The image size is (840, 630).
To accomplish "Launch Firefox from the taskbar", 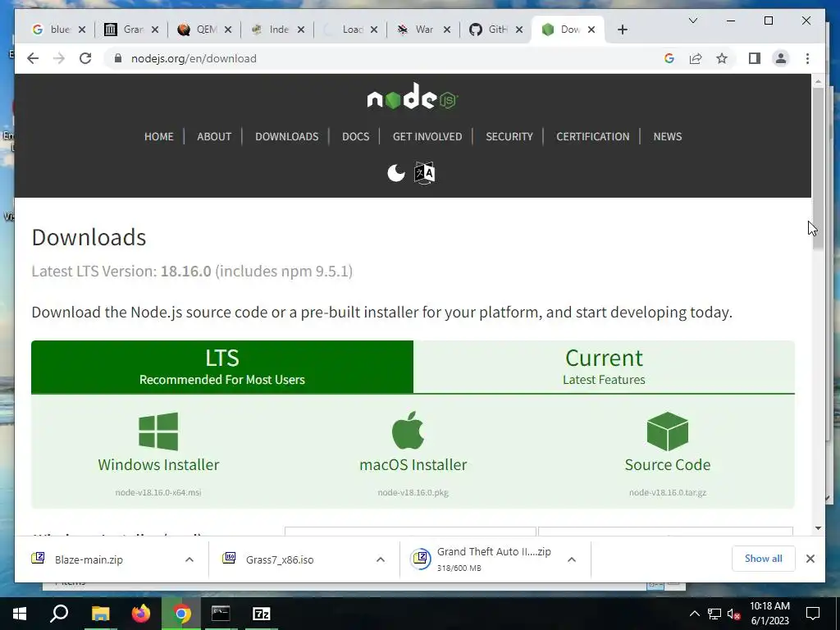I will (x=141, y=614).
